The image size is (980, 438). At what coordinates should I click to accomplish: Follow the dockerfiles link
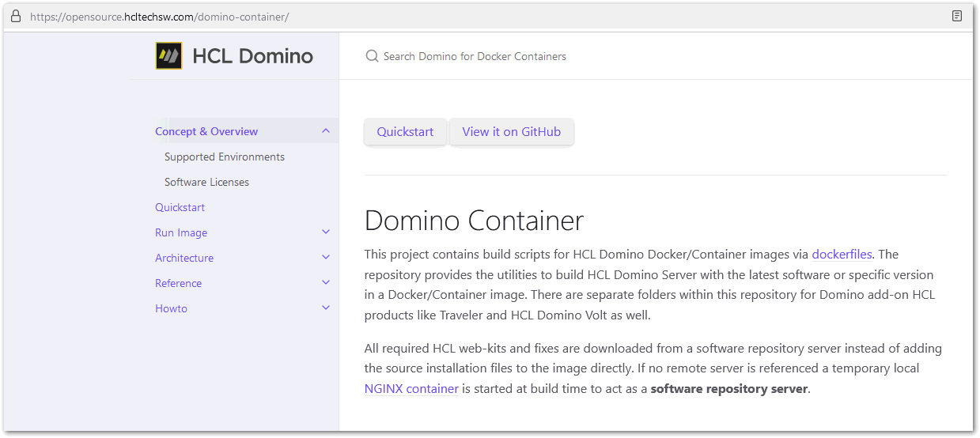842,255
